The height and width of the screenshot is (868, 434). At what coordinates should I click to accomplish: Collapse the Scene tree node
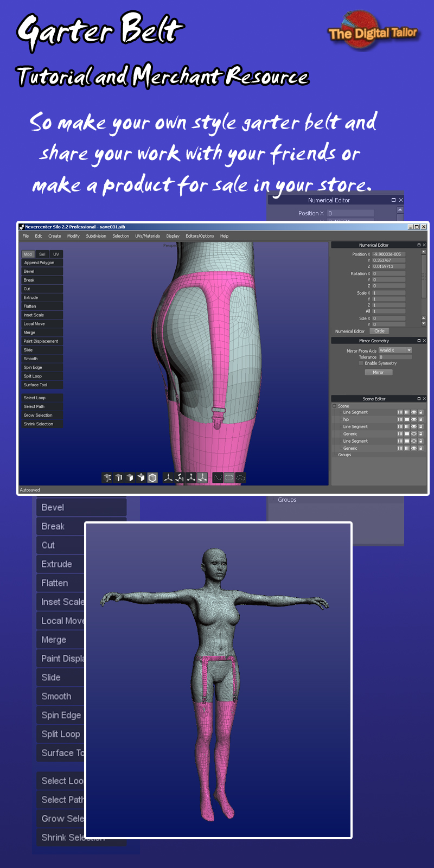tap(334, 406)
